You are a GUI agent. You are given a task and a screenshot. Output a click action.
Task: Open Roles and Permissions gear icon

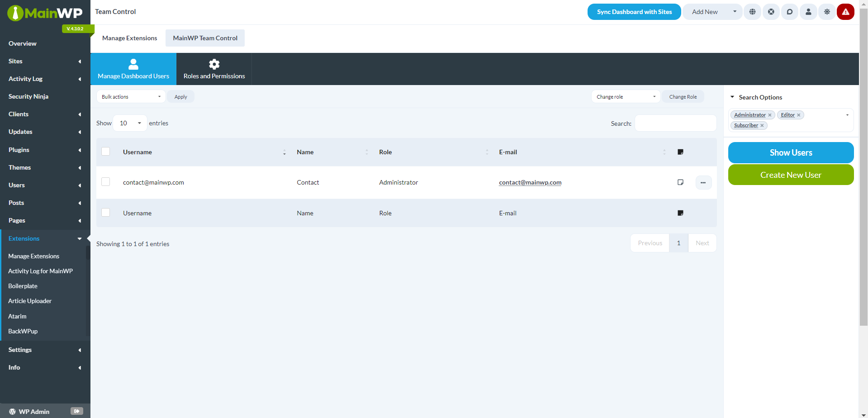[214, 64]
